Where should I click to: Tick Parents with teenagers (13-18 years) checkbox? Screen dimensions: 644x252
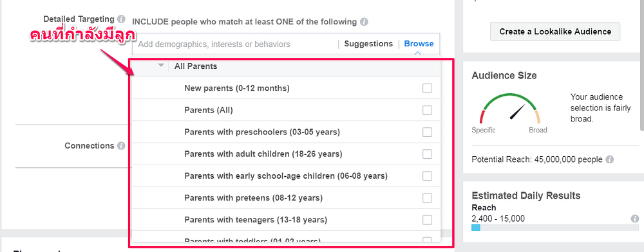click(x=427, y=220)
